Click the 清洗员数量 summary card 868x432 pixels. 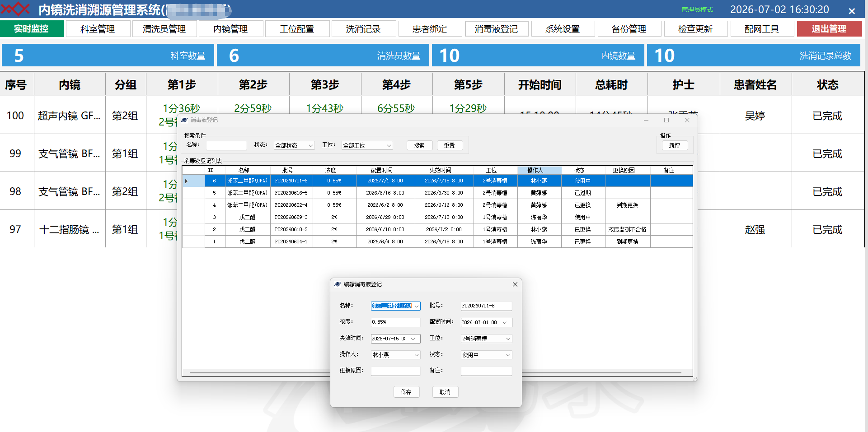(323, 56)
